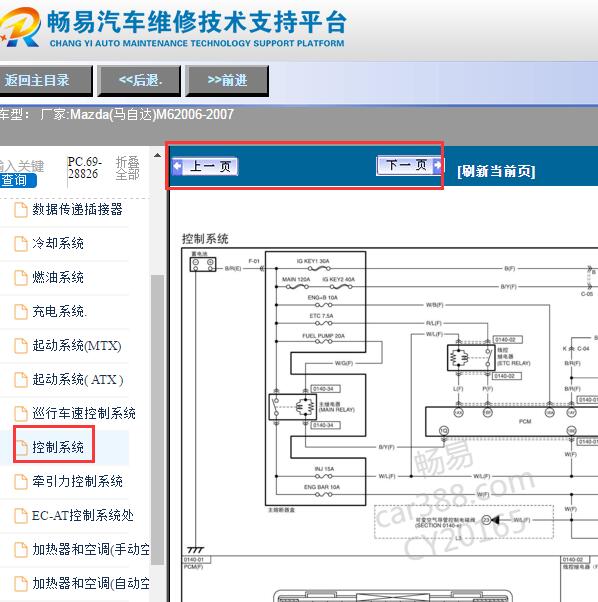The image size is (598, 602).
Task: Open 加热器和空调(自动 entry
Action: pyautogui.click(x=91, y=584)
